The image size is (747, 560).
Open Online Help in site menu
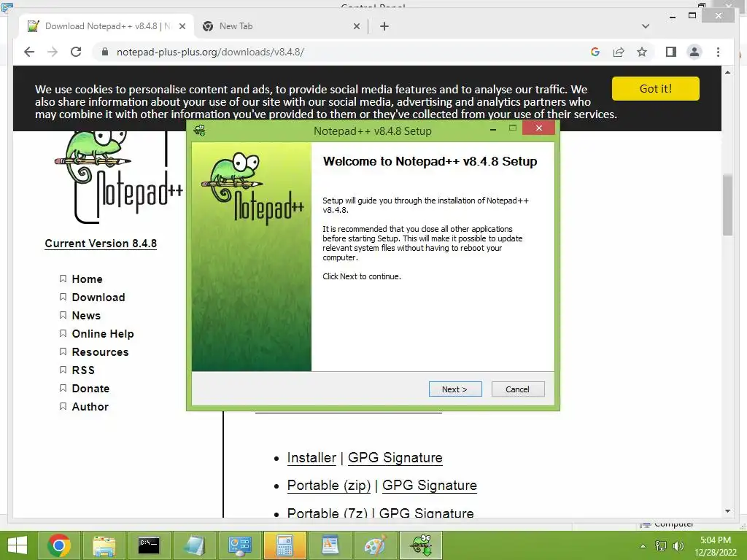pyautogui.click(x=103, y=334)
